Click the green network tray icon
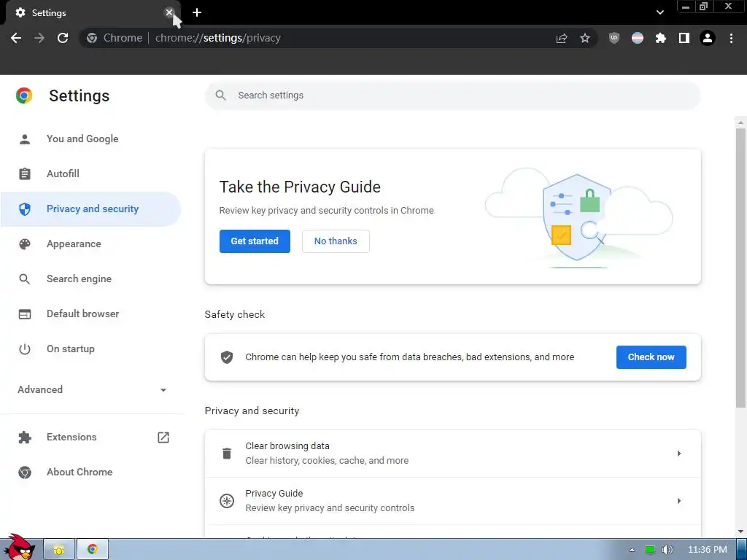 650,550
